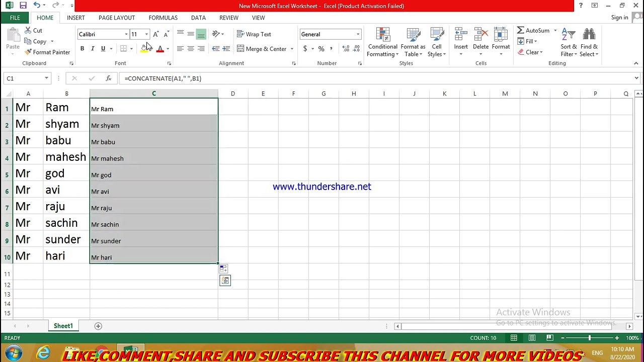Click Increase Font Size icon
The width and height of the screenshot is (644, 362).
(x=156, y=34)
